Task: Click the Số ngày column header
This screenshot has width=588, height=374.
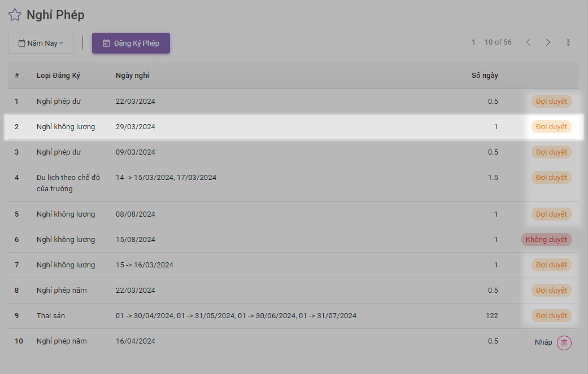Action: (x=485, y=76)
